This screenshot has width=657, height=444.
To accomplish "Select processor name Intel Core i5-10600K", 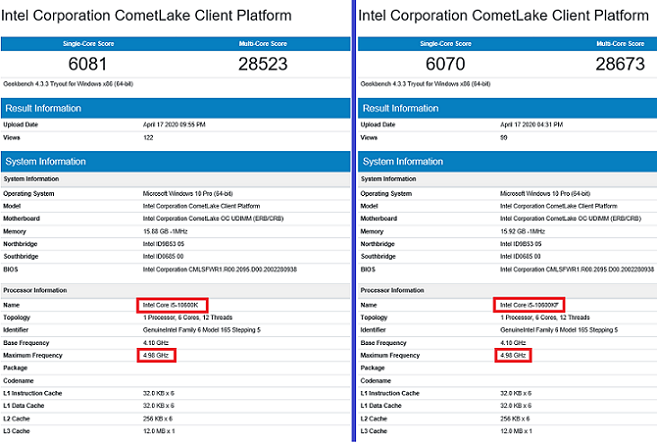I will coord(170,305).
